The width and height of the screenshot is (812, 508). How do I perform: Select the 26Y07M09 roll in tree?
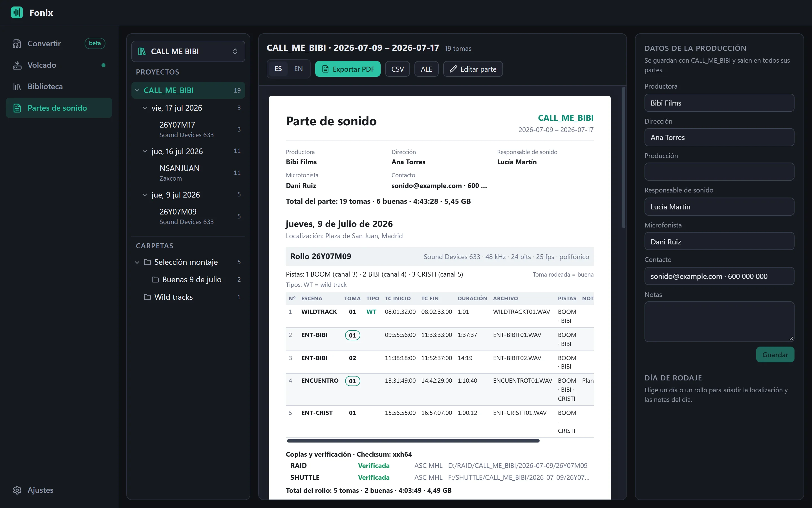pos(188,216)
